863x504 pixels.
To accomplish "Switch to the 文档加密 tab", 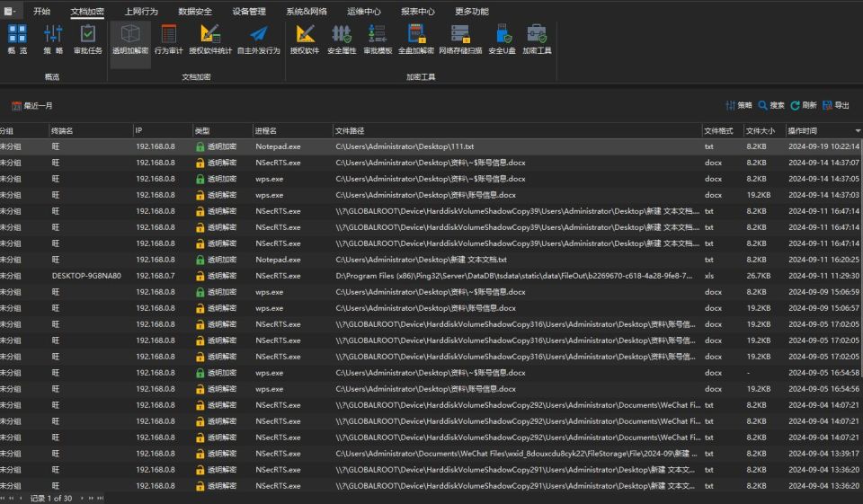I will tap(87, 11).
